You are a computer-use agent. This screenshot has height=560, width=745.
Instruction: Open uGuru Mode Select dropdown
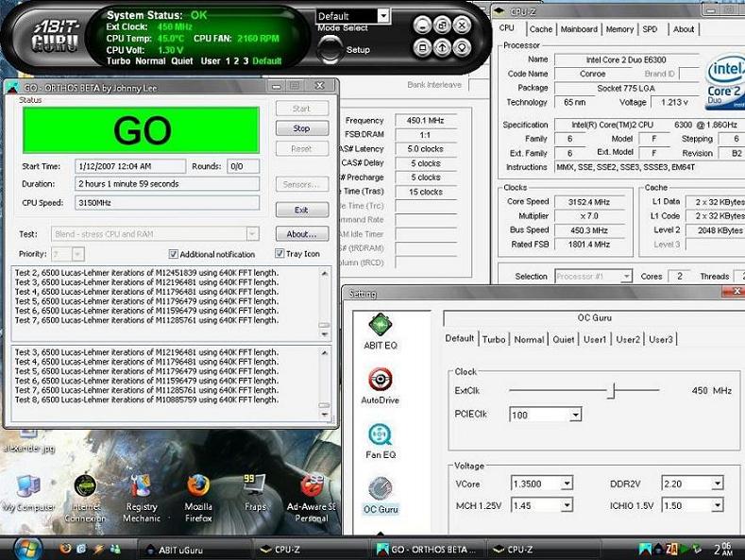(384, 16)
